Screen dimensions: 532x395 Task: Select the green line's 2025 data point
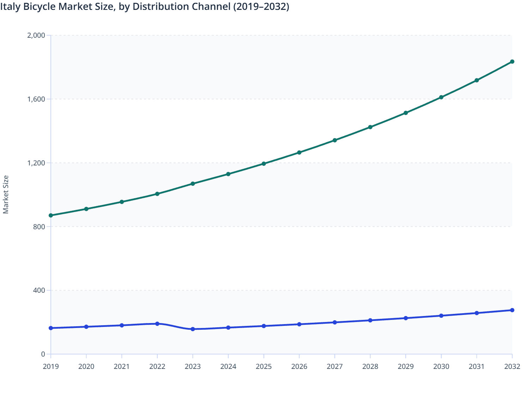click(x=263, y=163)
